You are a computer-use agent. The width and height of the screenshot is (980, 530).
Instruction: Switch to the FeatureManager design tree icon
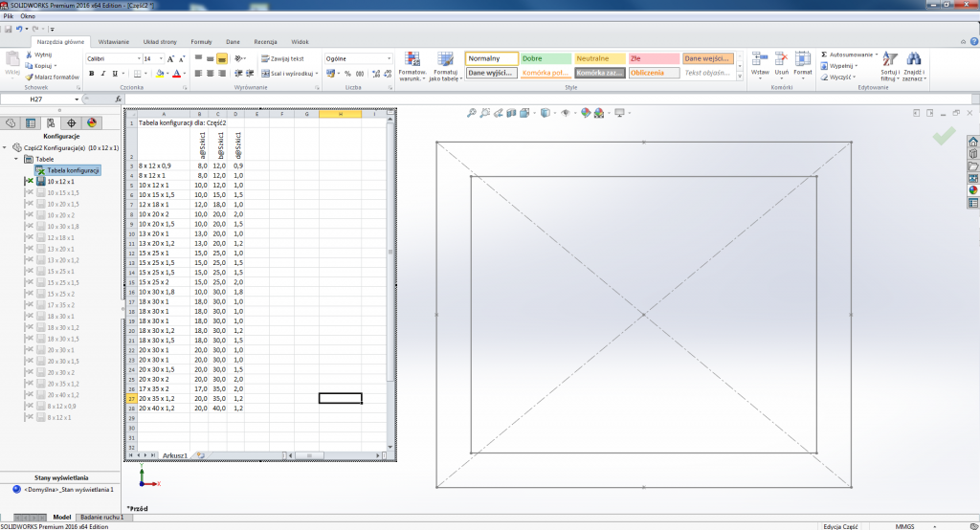click(x=11, y=122)
